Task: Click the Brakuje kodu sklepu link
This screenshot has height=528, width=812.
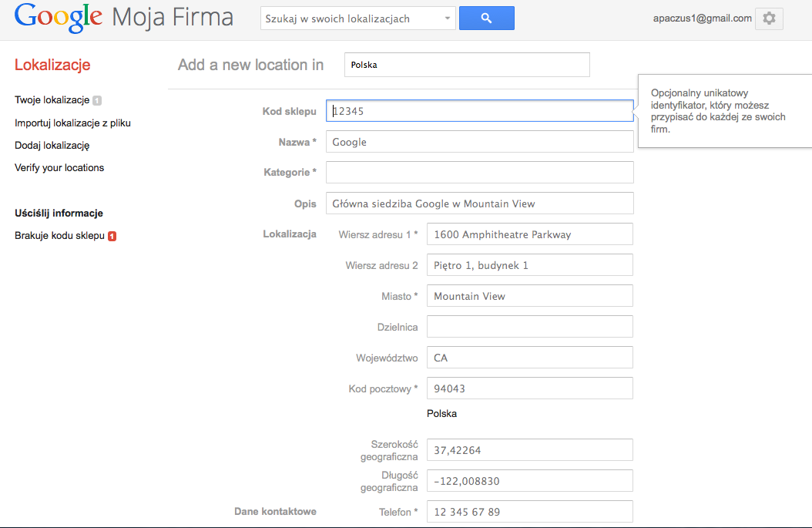Action: (x=59, y=236)
